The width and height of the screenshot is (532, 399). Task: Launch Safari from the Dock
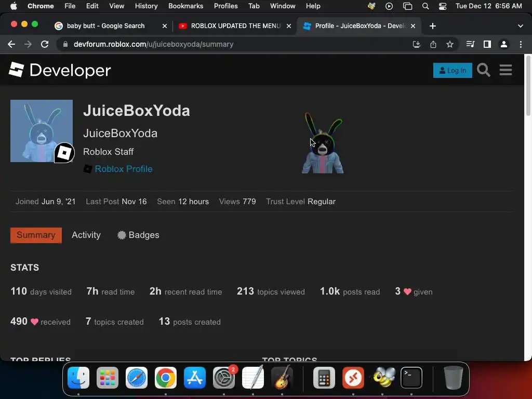[x=137, y=378]
